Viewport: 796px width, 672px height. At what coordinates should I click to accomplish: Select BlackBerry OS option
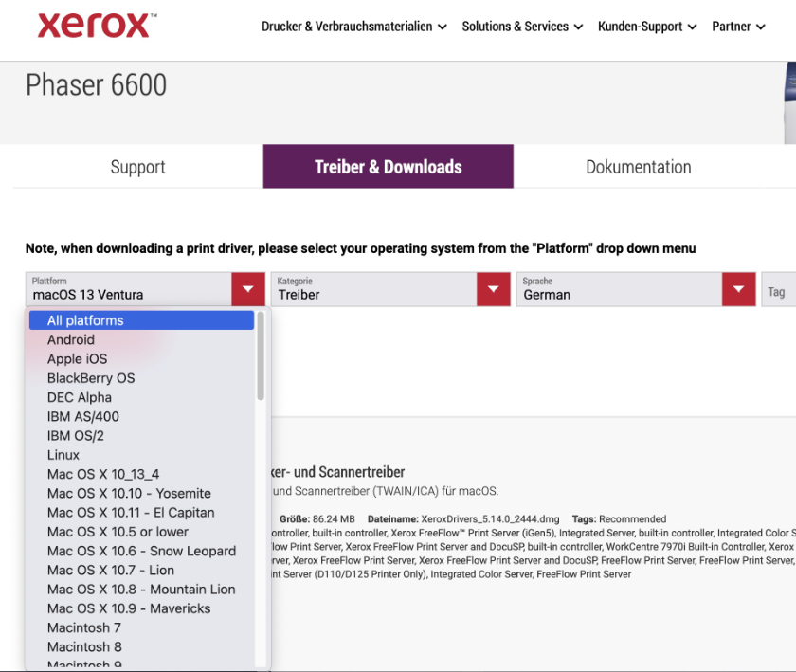(141, 378)
